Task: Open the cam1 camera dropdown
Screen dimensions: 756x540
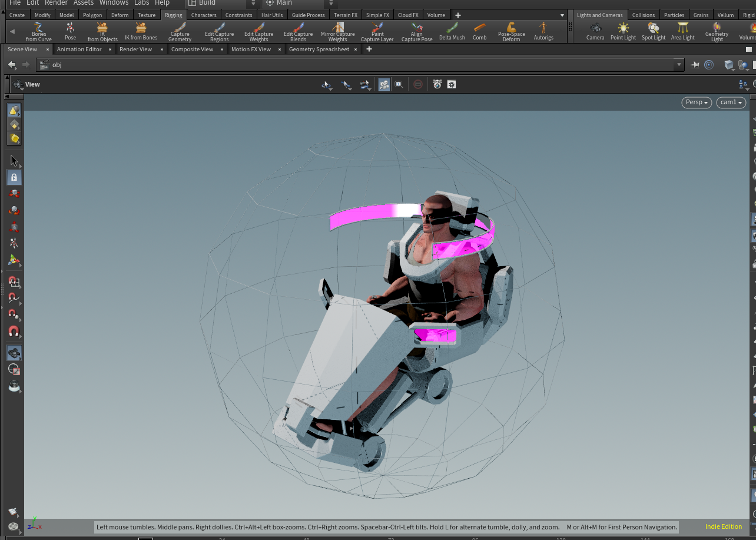Action: point(731,102)
